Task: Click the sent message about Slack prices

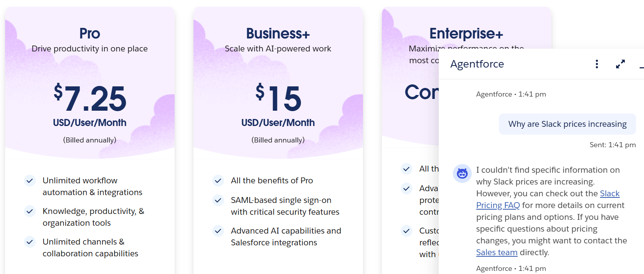Action: pyautogui.click(x=567, y=124)
